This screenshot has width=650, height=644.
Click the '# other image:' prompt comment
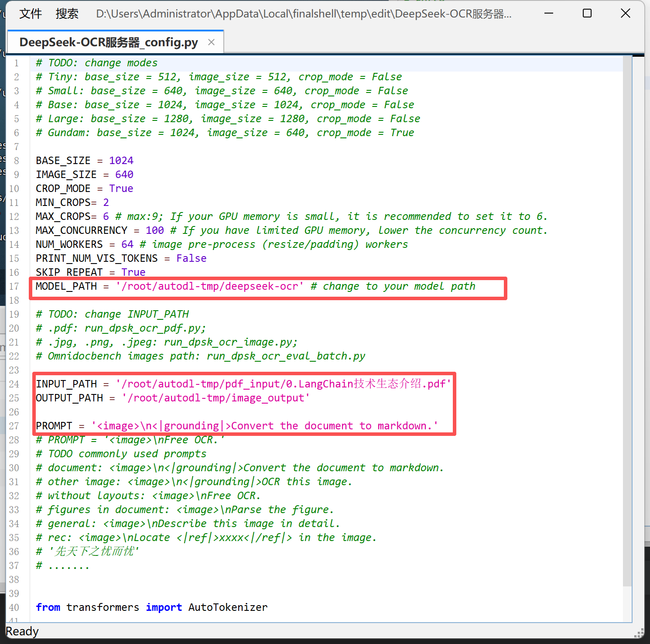coord(194,482)
